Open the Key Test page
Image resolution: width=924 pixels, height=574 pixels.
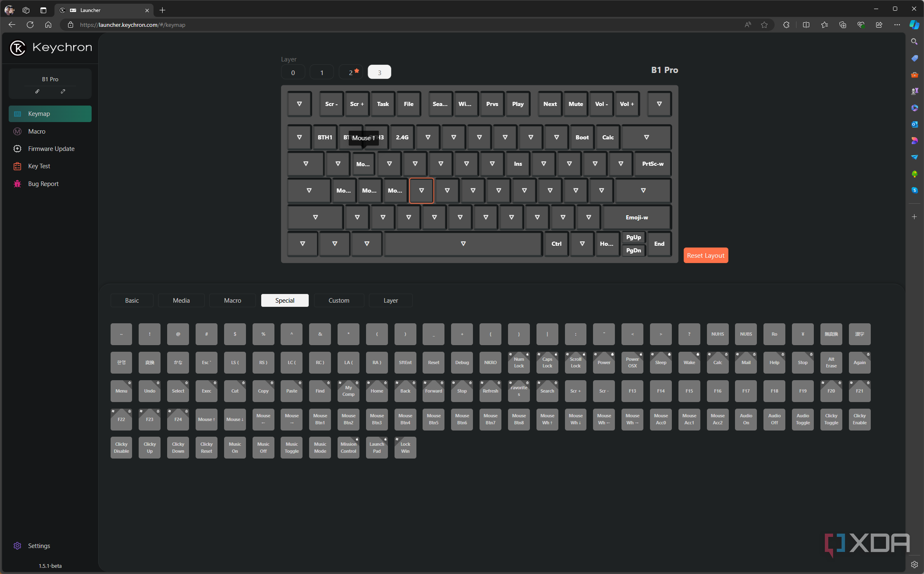(39, 166)
